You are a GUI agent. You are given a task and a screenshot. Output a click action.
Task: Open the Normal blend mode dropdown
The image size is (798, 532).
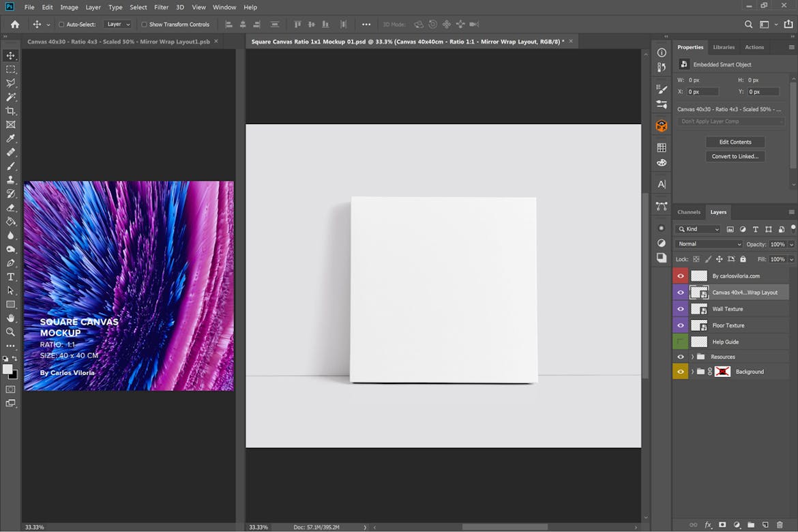tap(709, 244)
